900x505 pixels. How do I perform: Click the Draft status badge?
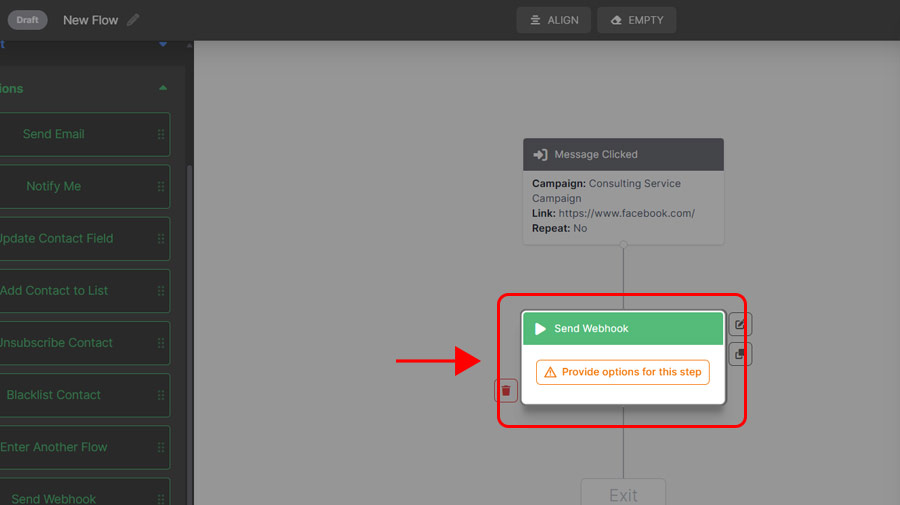(27, 20)
